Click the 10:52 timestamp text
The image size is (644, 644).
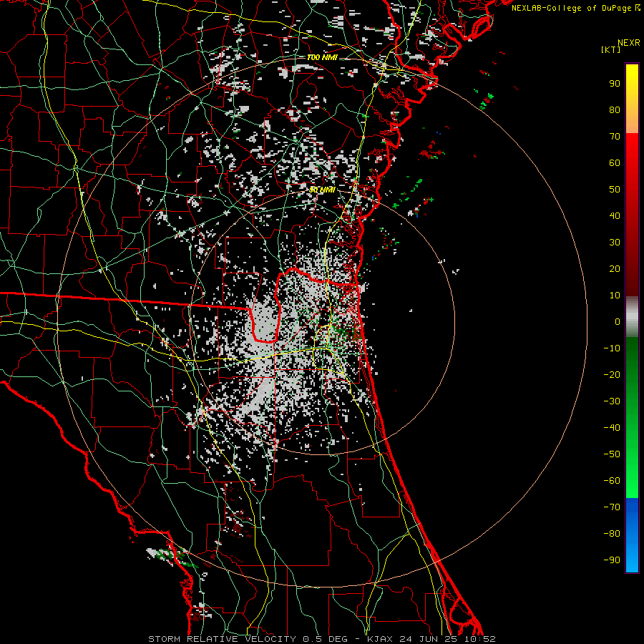(x=481, y=639)
